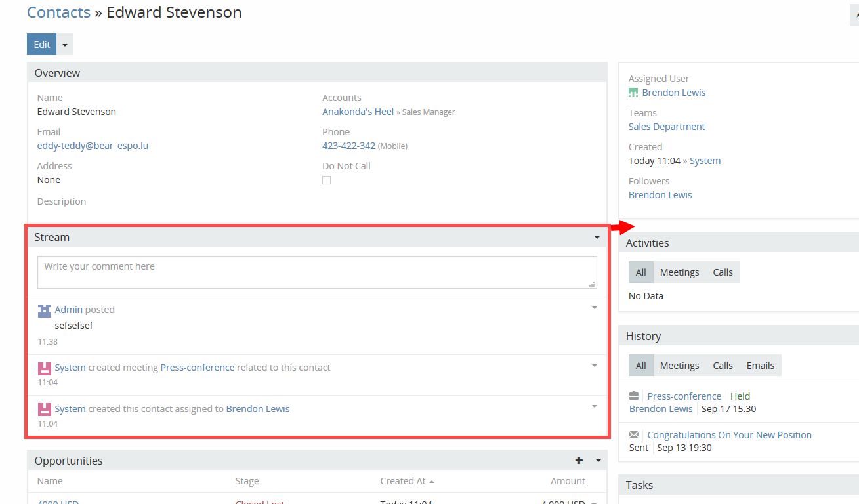Viewport: 859px width, 504px height.
Task: Click Admin avatar icon in stream
Action: pos(44,310)
